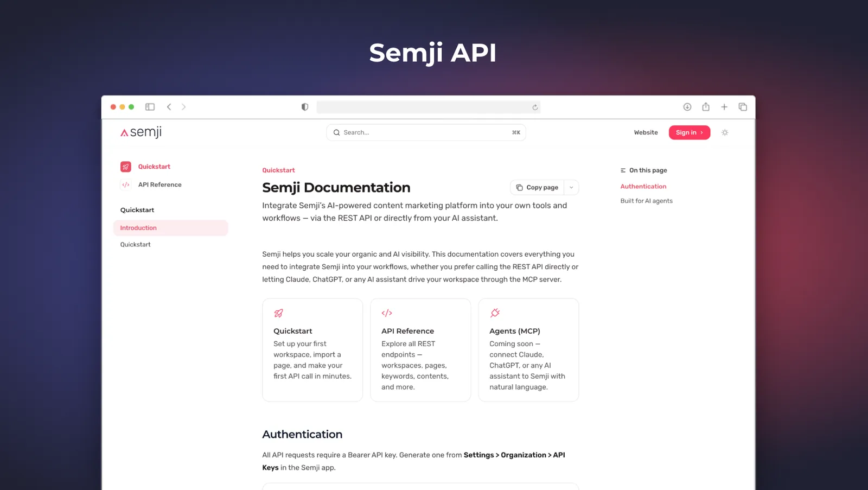Go back with the browser back arrow

click(169, 107)
